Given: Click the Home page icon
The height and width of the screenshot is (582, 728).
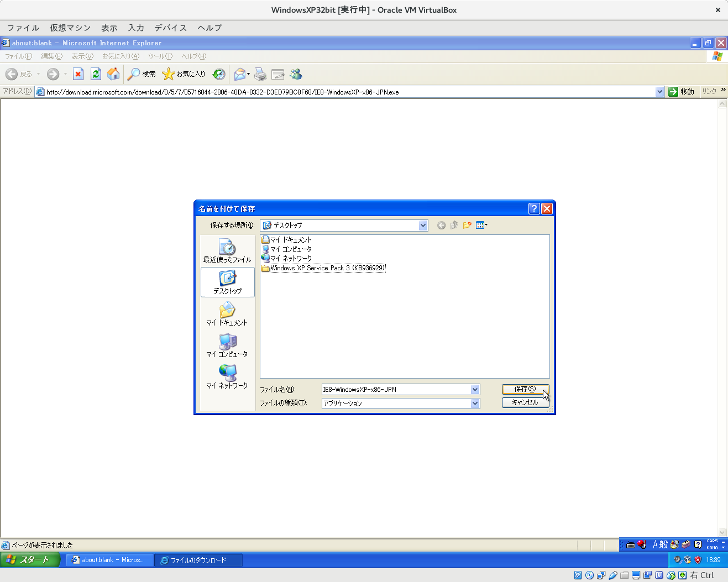Looking at the screenshot, I should pyautogui.click(x=113, y=74).
